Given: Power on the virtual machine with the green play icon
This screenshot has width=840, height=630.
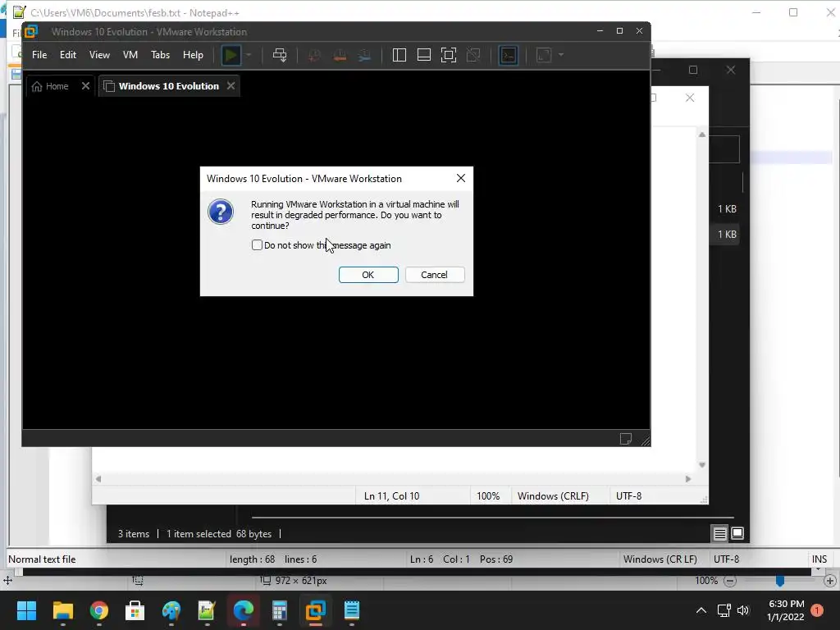Looking at the screenshot, I should [x=231, y=55].
